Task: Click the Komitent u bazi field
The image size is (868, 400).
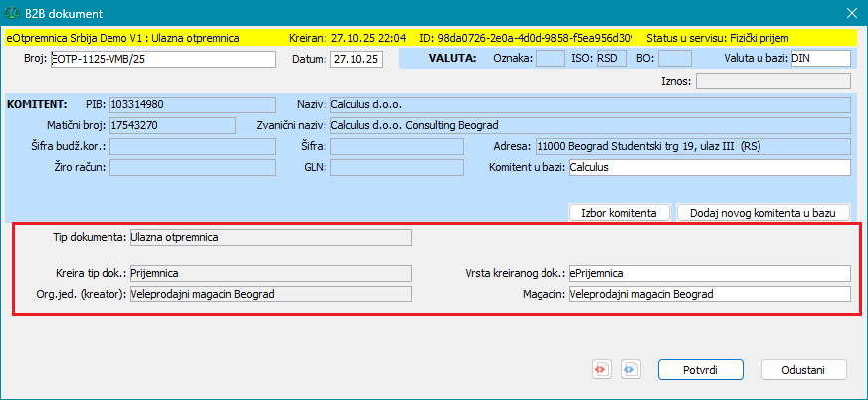Action: pyautogui.click(x=709, y=167)
